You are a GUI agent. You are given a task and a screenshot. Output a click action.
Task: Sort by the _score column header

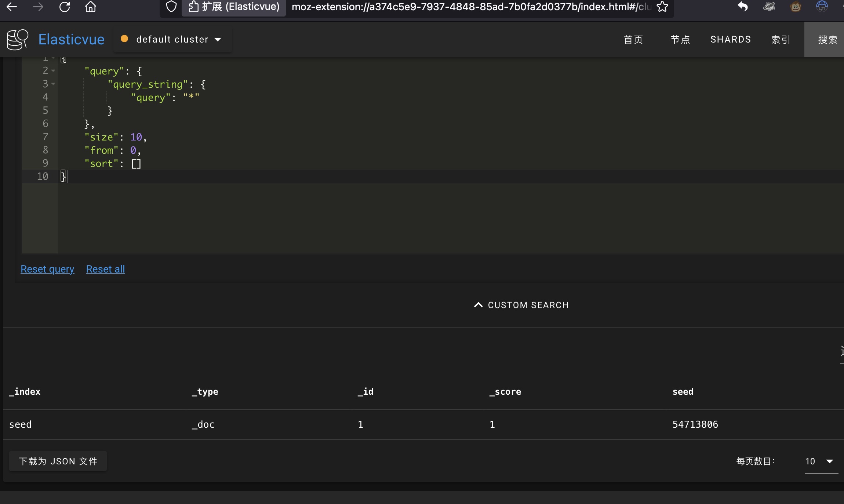point(505,392)
